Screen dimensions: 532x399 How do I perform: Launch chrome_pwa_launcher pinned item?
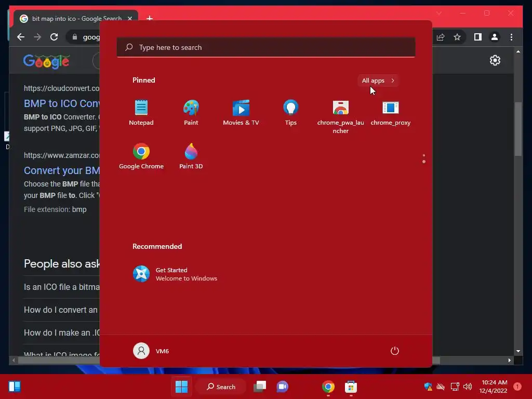pos(341,116)
